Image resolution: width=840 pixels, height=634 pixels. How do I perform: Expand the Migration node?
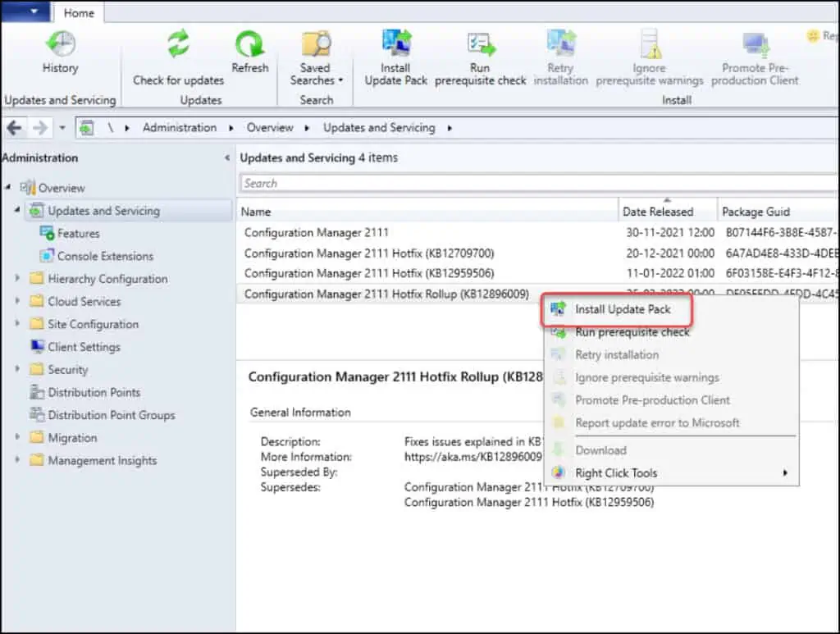pyautogui.click(x=18, y=437)
